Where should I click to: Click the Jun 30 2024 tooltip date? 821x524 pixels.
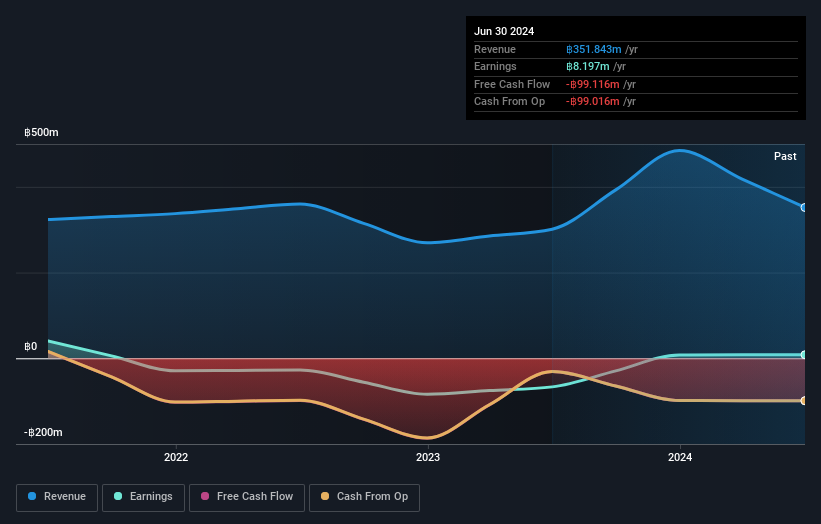[504, 31]
